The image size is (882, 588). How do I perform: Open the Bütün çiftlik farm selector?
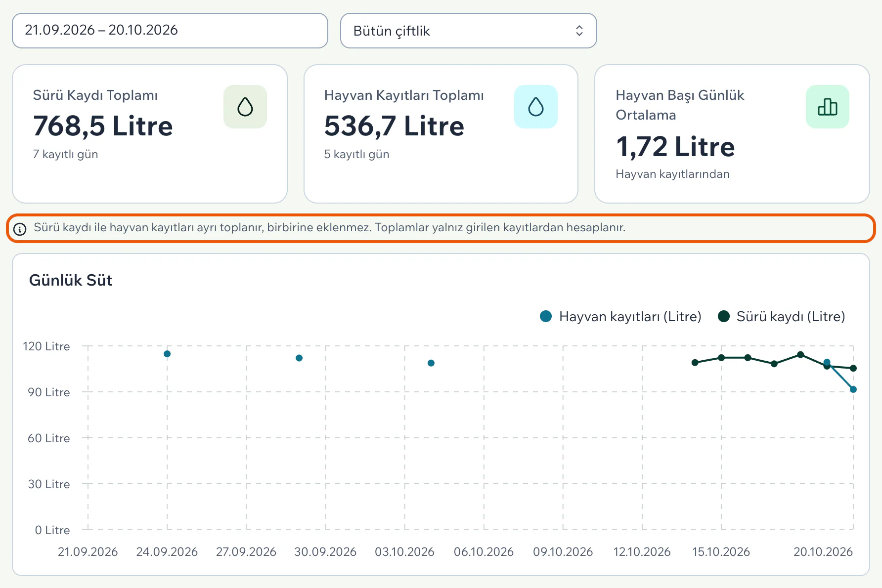468,31
